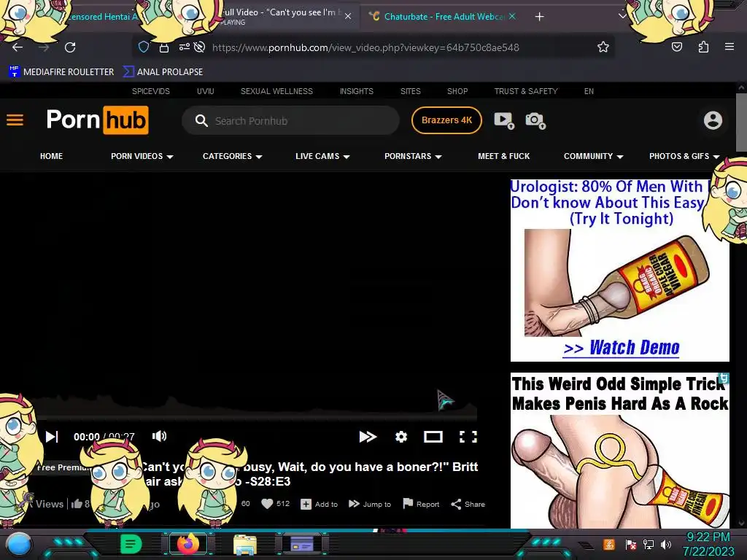Open the Pocket icon in the toolbar
747x560 pixels.
[676, 47]
